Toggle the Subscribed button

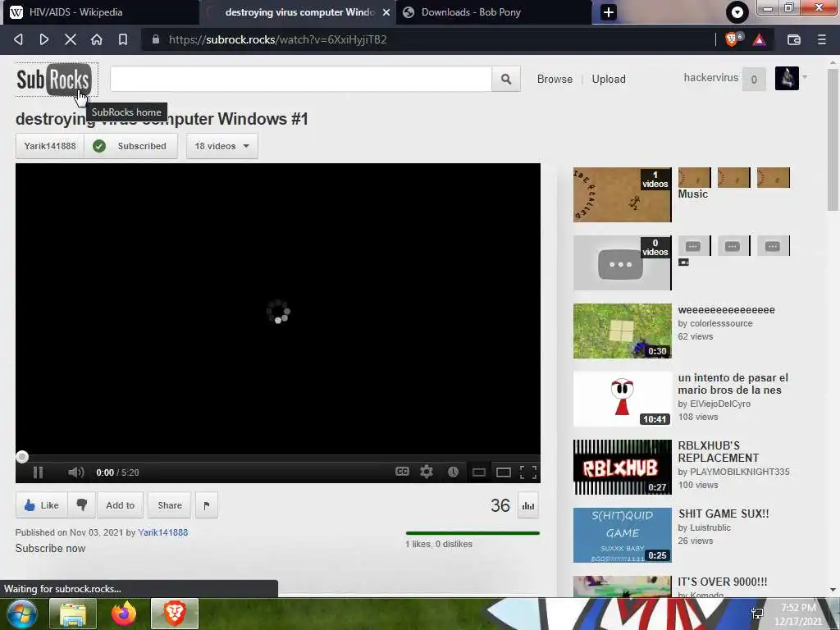pos(130,146)
